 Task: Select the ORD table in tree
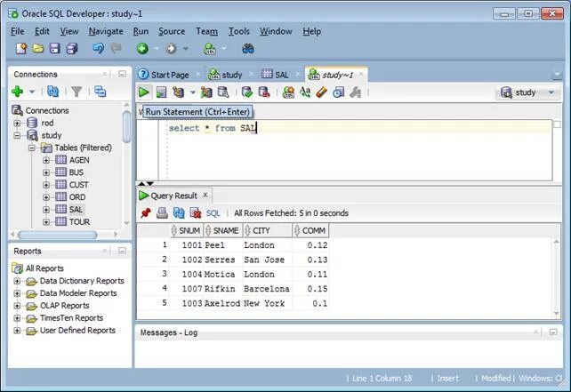[x=77, y=197]
